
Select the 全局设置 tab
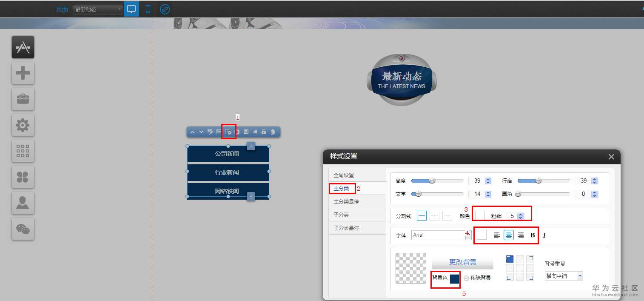[x=357, y=175]
